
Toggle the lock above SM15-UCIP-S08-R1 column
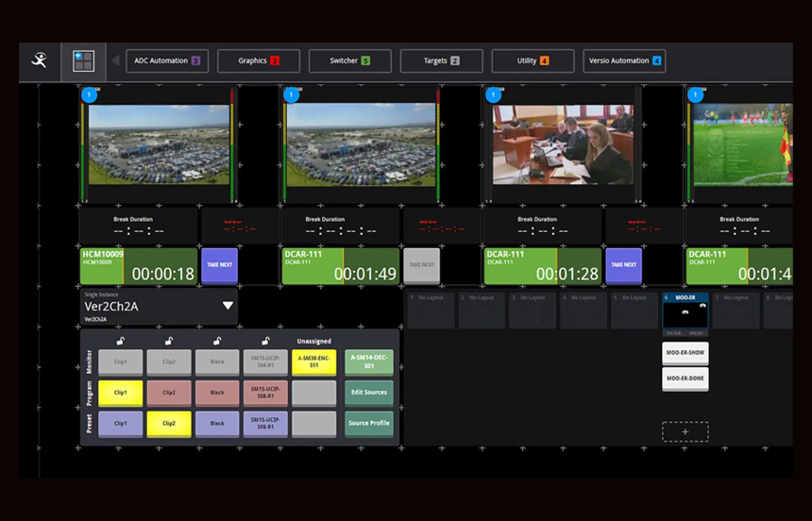point(265,341)
